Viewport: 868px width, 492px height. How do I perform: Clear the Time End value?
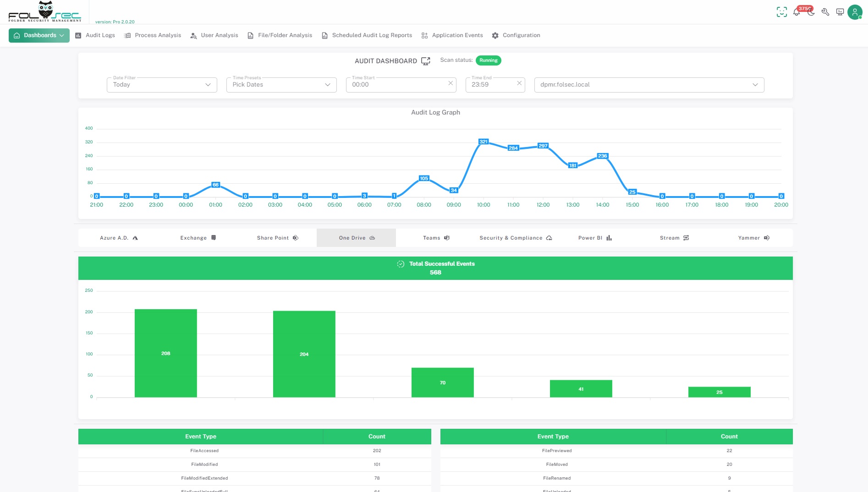coord(519,83)
